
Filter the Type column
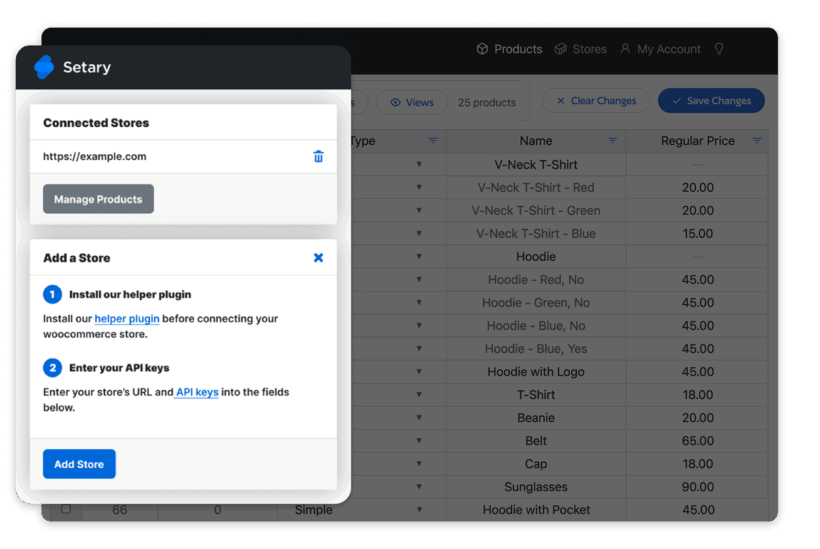point(433,141)
